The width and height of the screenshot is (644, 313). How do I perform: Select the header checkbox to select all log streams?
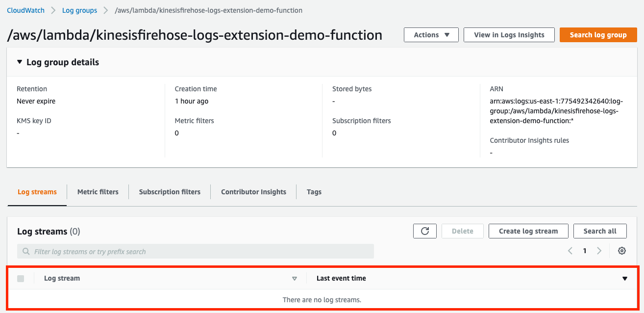[x=21, y=278]
